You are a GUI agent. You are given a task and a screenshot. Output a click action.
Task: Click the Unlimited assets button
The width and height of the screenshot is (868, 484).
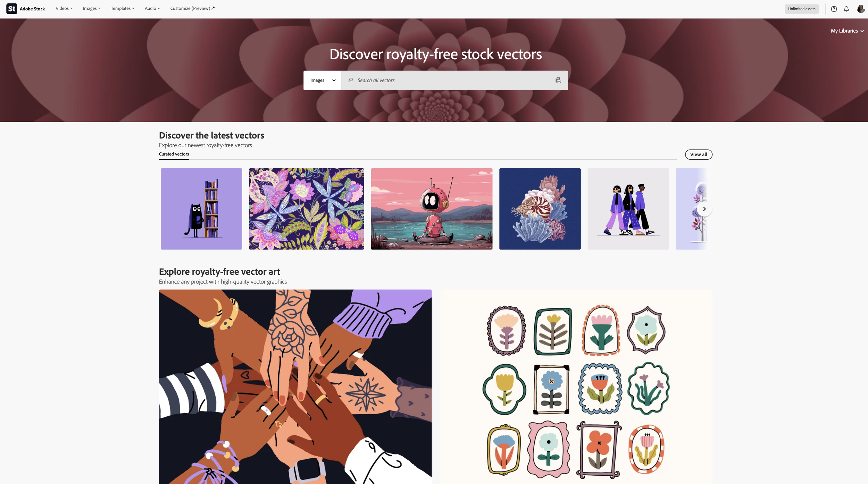(x=802, y=9)
